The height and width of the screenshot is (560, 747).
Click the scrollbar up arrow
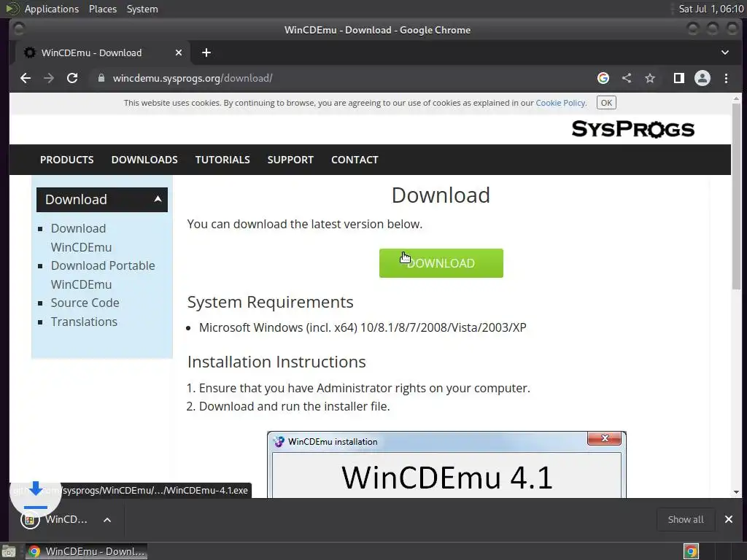[x=737, y=98]
